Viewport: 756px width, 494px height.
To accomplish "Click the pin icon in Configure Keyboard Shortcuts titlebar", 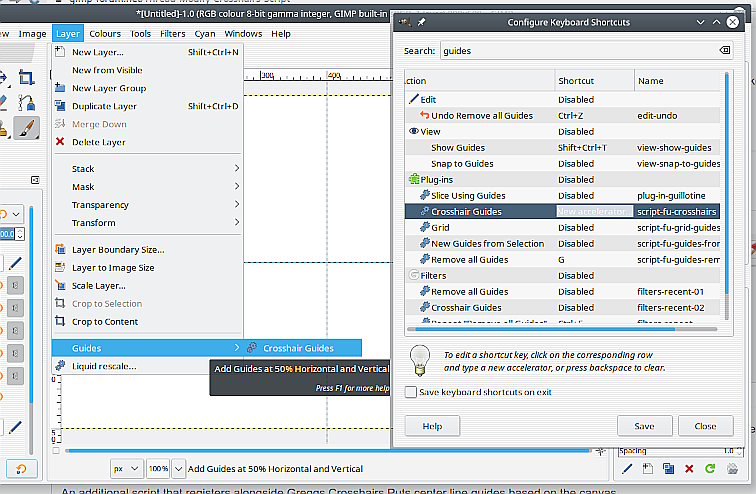I will point(421,22).
